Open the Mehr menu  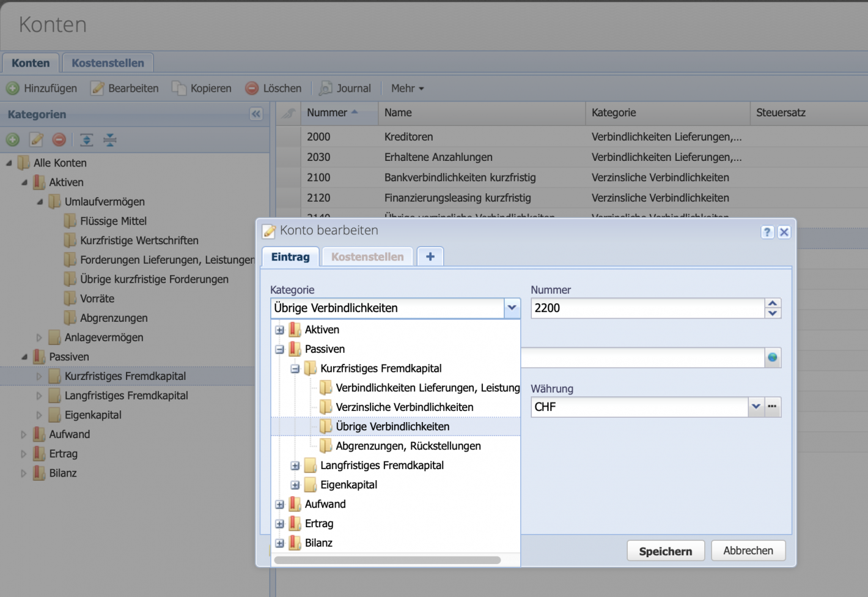coord(406,87)
